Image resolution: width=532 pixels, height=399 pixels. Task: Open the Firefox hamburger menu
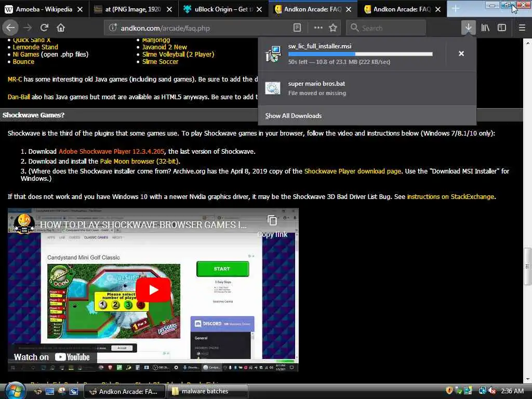(522, 28)
